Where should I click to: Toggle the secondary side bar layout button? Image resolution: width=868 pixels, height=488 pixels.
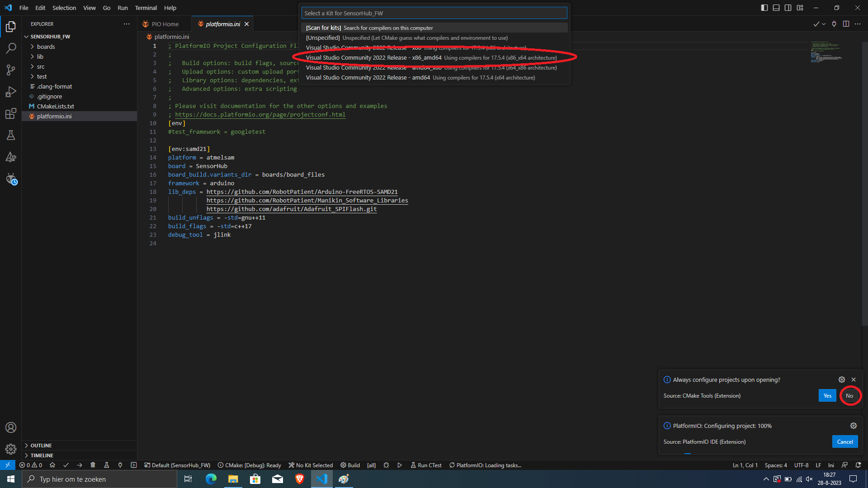(788, 8)
